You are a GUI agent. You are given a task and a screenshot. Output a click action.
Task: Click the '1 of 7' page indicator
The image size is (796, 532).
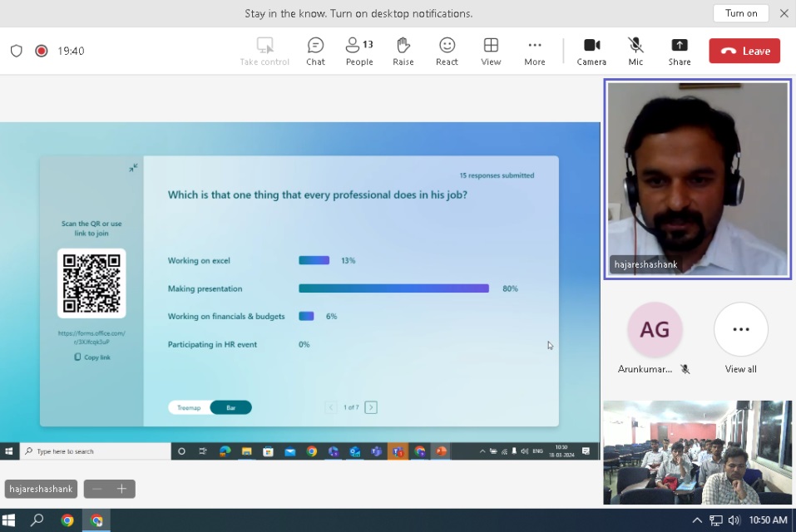(351, 407)
